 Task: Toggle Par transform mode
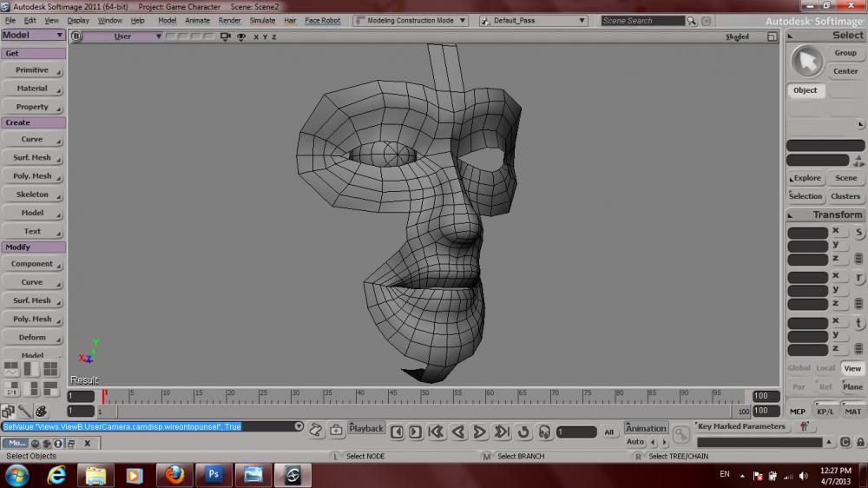click(x=799, y=386)
